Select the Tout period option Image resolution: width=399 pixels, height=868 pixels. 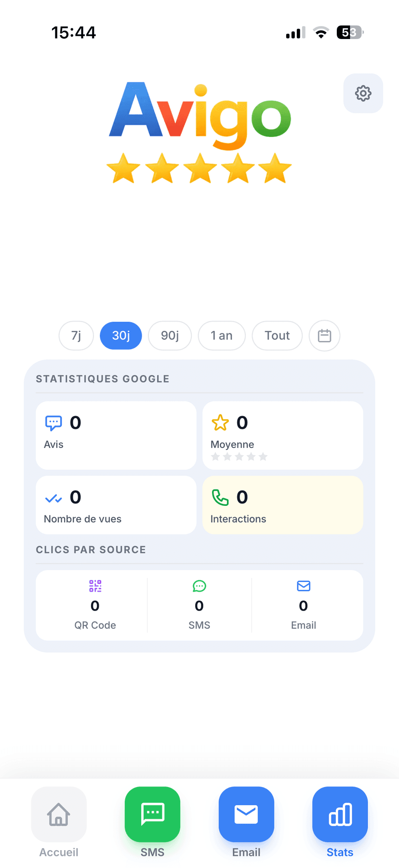coord(277,335)
